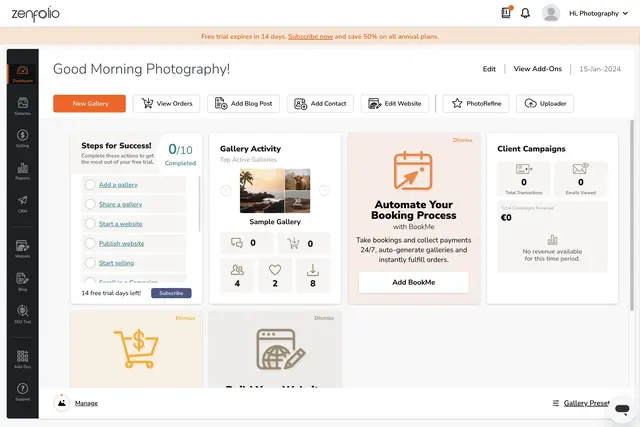Open the Publish website link
Screen dimensions: 640x427
tap(121, 243)
